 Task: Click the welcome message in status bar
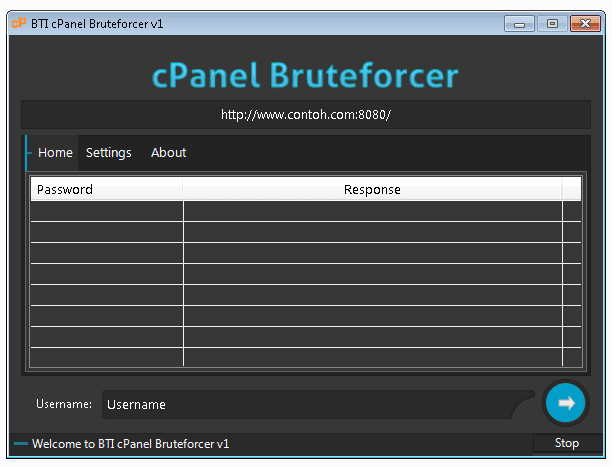[x=130, y=443]
